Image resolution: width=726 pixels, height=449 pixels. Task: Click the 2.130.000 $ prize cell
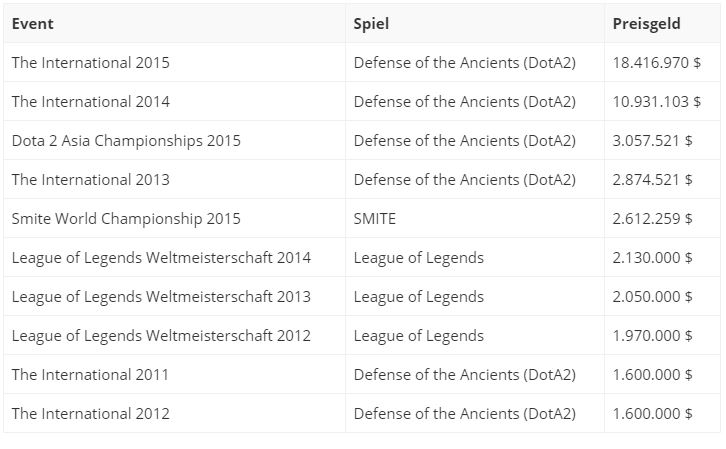[653, 257]
